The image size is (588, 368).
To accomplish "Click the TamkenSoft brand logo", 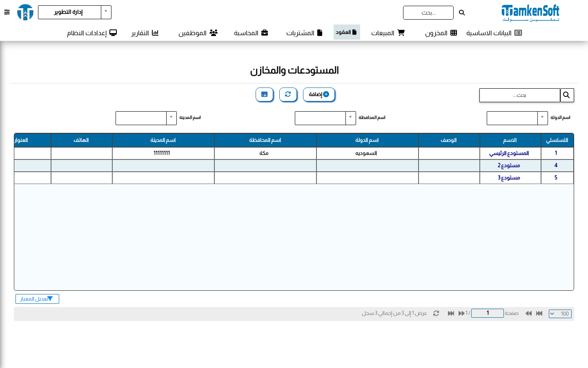I will click(530, 13).
